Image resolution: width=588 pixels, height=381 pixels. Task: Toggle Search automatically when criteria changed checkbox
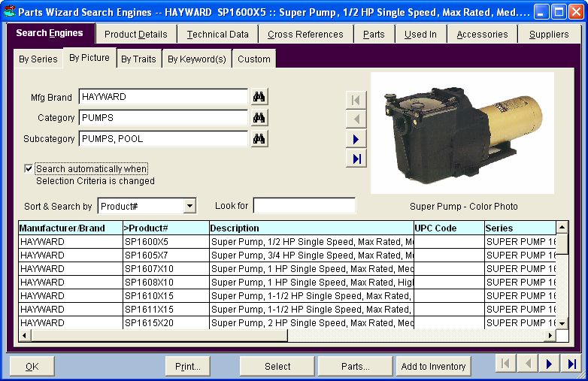[29, 168]
